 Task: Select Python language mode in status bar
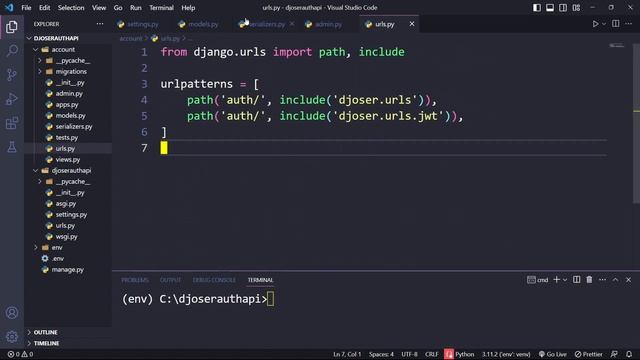(464, 354)
